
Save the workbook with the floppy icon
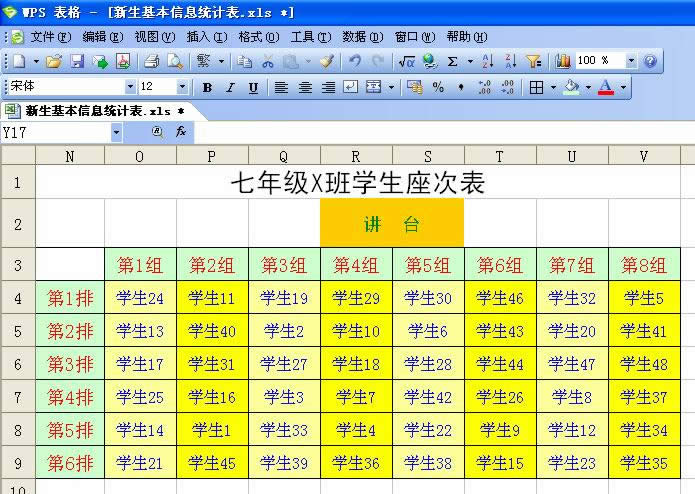coord(77,61)
